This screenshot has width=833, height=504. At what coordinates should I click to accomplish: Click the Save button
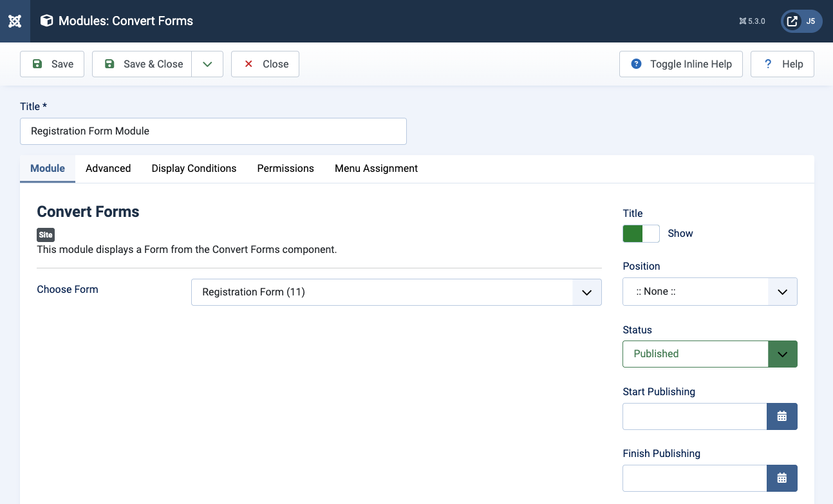52,64
